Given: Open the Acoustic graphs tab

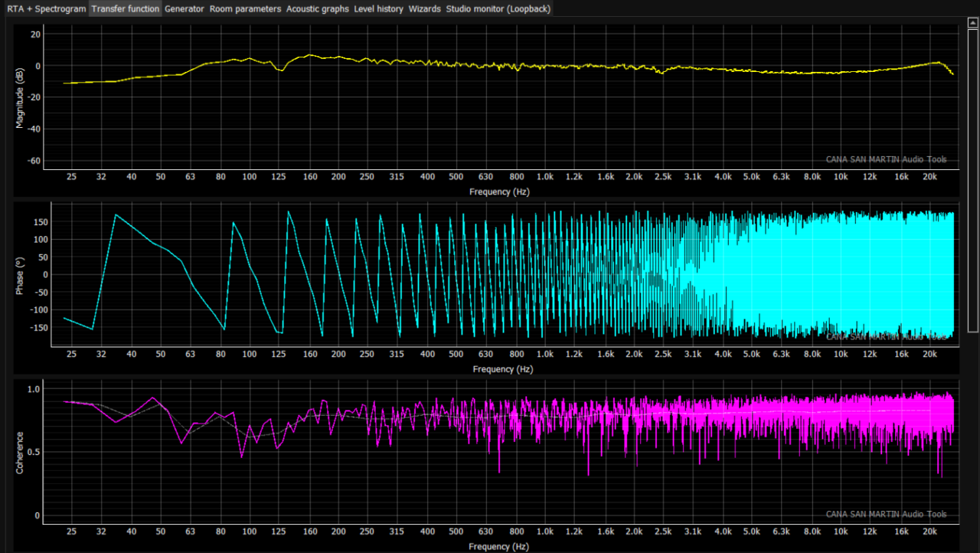Looking at the screenshot, I should [317, 8].
